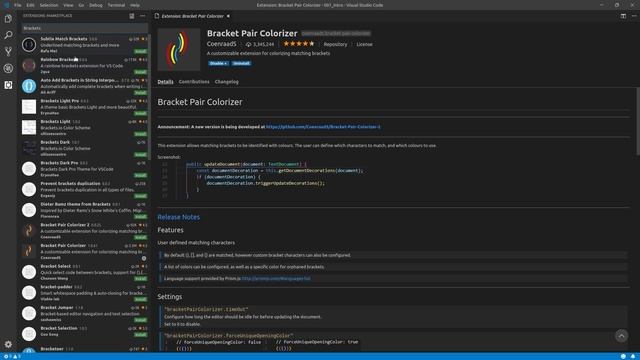Install Rainbow Brackets extension

pyautogui.click(x=140, y=72)
